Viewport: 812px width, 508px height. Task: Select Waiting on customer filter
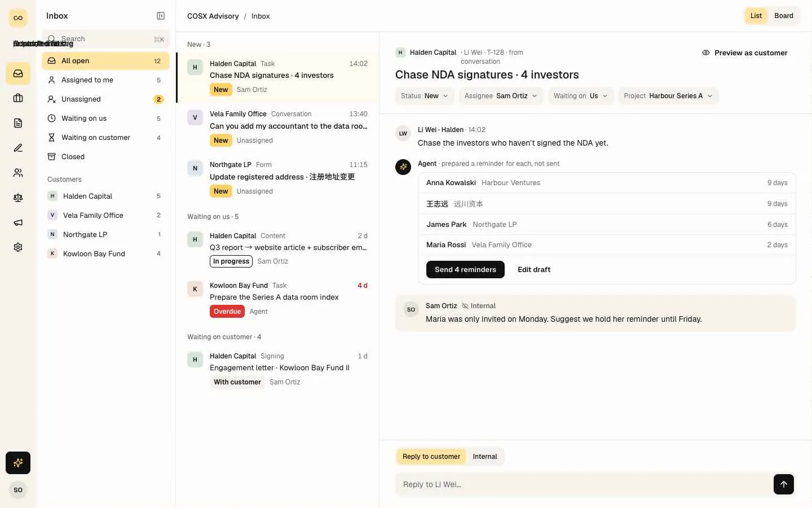(105, 138)
